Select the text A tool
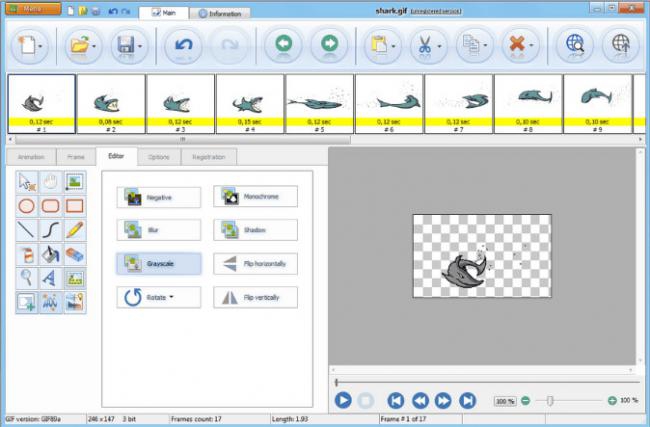This screenshot has height=427, width=650. coord(51,278)
